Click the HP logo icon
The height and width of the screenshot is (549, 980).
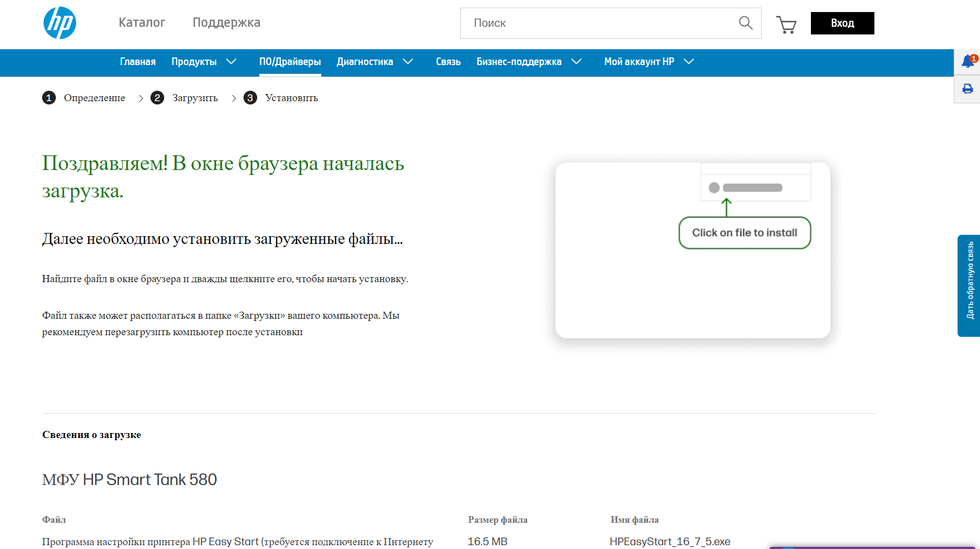tap(60, 23)
